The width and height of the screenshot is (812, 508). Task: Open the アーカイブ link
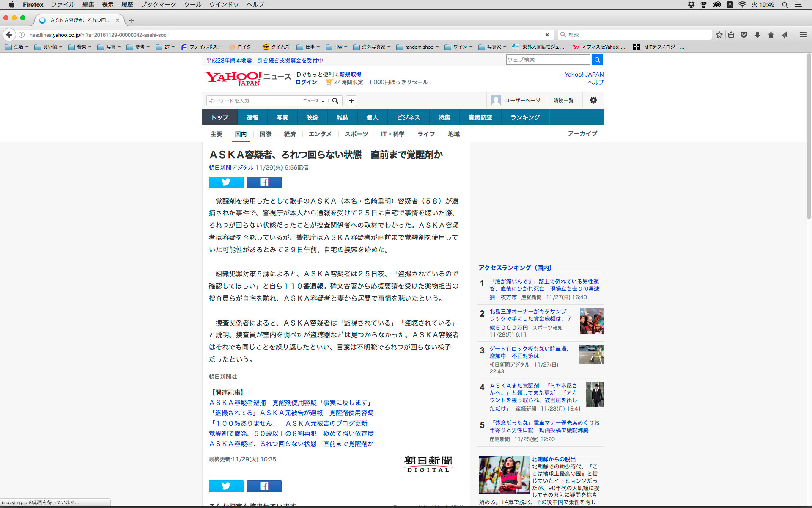click(582, 133)
